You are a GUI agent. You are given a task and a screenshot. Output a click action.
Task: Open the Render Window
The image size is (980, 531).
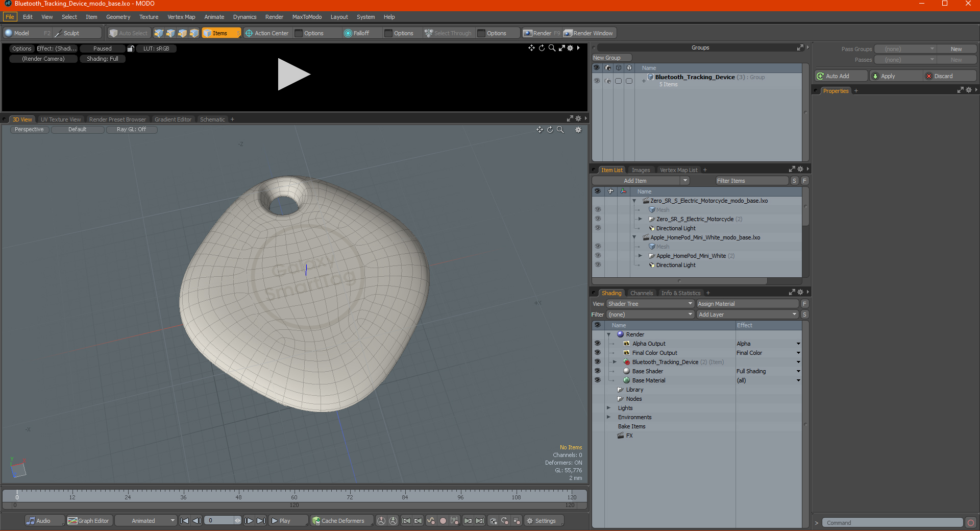point(590,33)
